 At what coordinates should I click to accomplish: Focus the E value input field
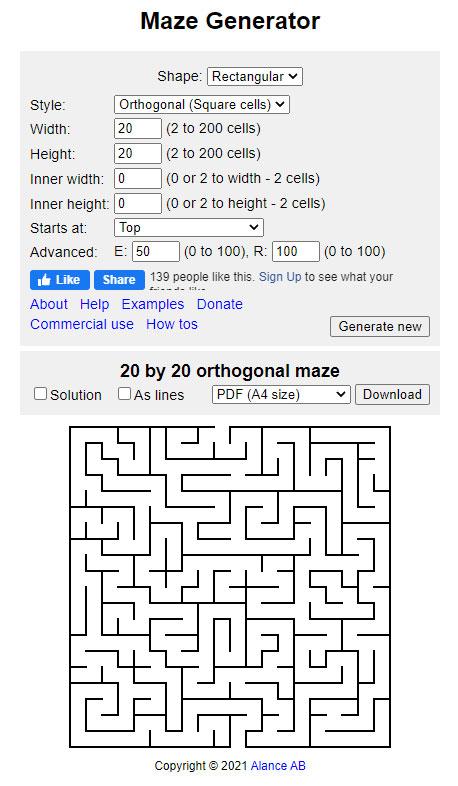156,252
